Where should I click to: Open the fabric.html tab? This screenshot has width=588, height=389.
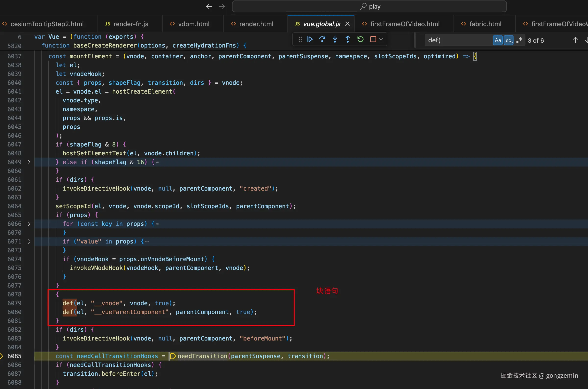click(x=485, y=24)
